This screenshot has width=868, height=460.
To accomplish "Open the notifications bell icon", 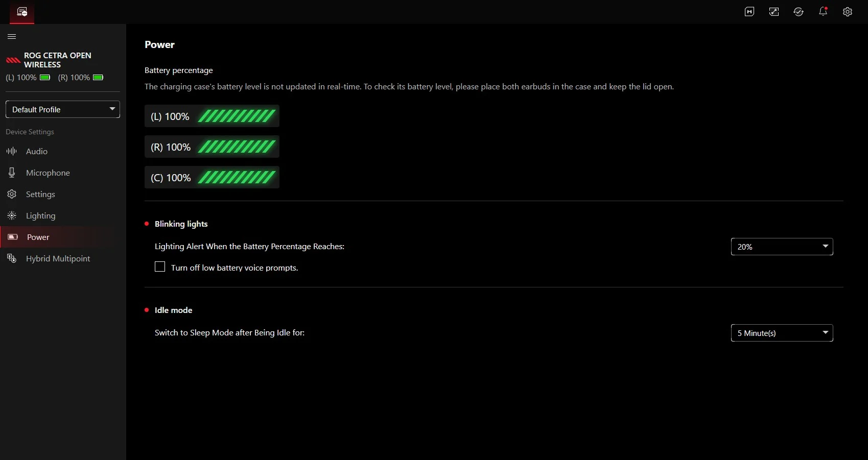I will (823, 11).
